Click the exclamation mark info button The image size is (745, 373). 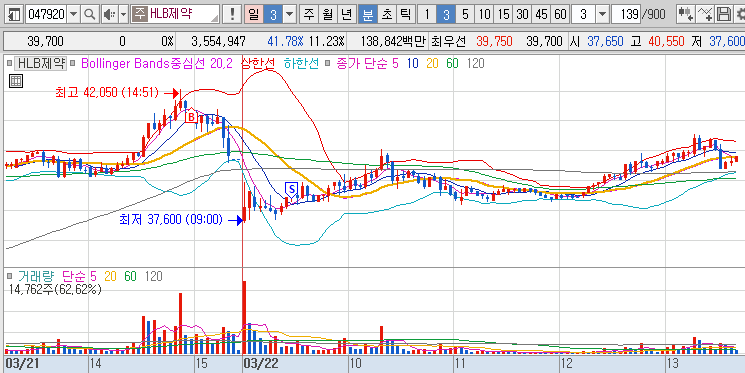pyautogui.click(x=232, y=14)
